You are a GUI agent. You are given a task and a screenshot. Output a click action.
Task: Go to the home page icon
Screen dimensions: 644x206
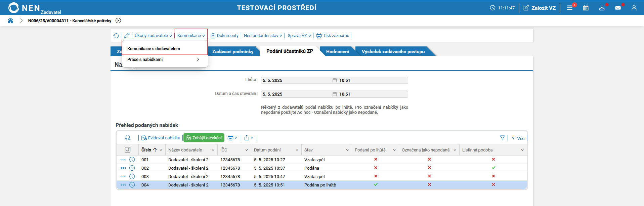coord(10,21)
